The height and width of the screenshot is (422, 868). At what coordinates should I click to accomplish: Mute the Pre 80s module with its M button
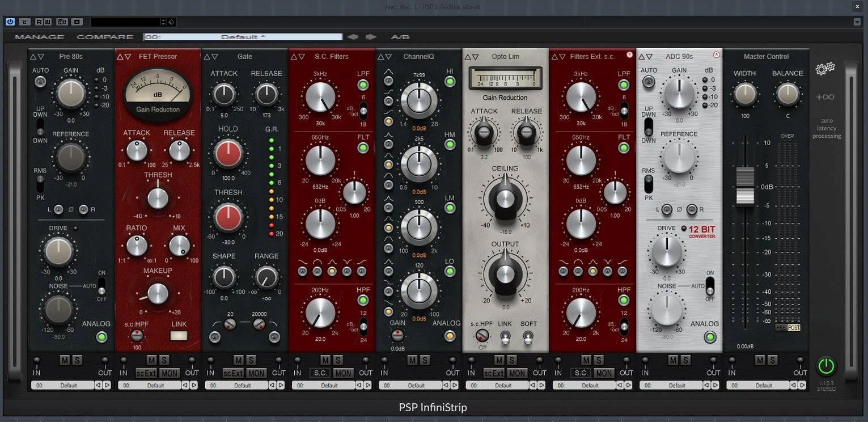(x=65, y=360)
